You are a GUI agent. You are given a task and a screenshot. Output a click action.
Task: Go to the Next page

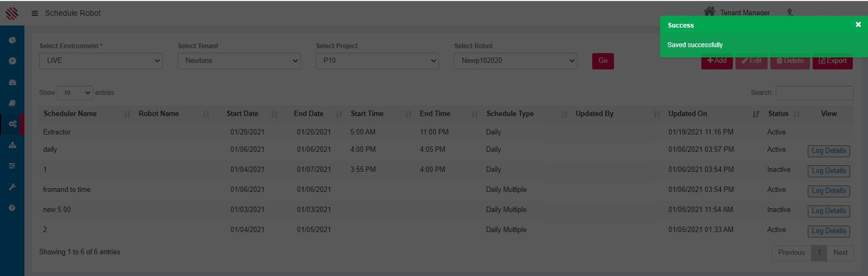coord(840,253)
